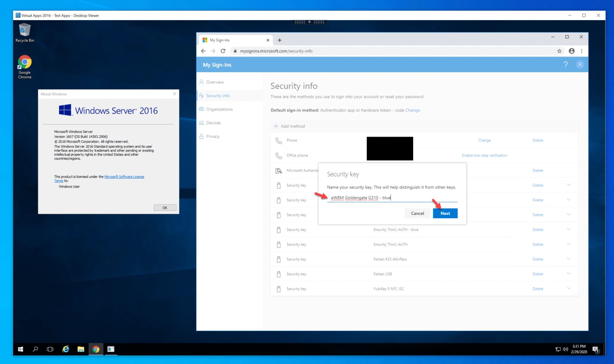Click Next in Security key dialog
The width and height of the screenshot is (614, 364).
click(445, 213)
